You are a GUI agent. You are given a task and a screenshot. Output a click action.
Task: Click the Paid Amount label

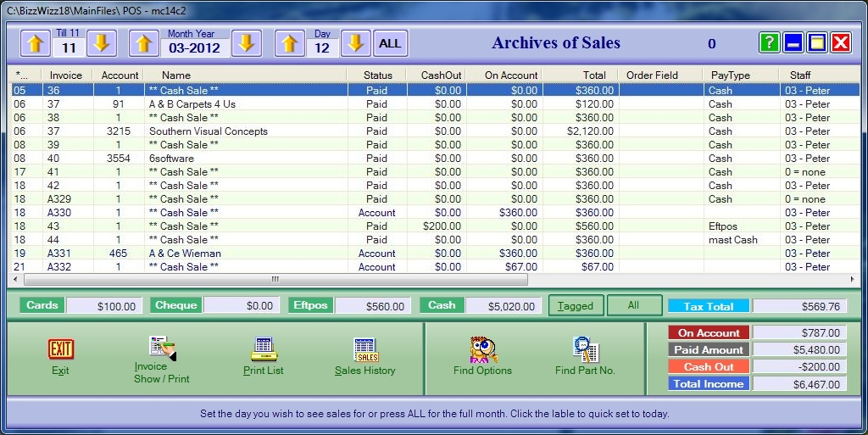point(709,349)
